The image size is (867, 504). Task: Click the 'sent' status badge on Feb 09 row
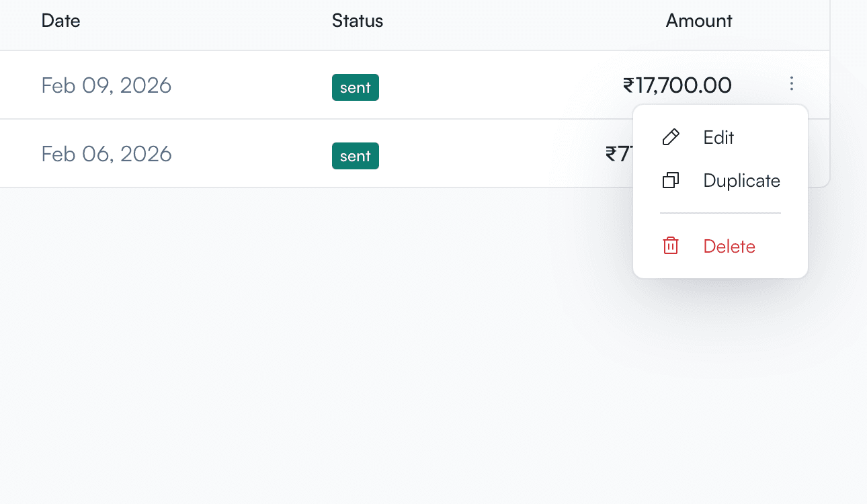355,87
